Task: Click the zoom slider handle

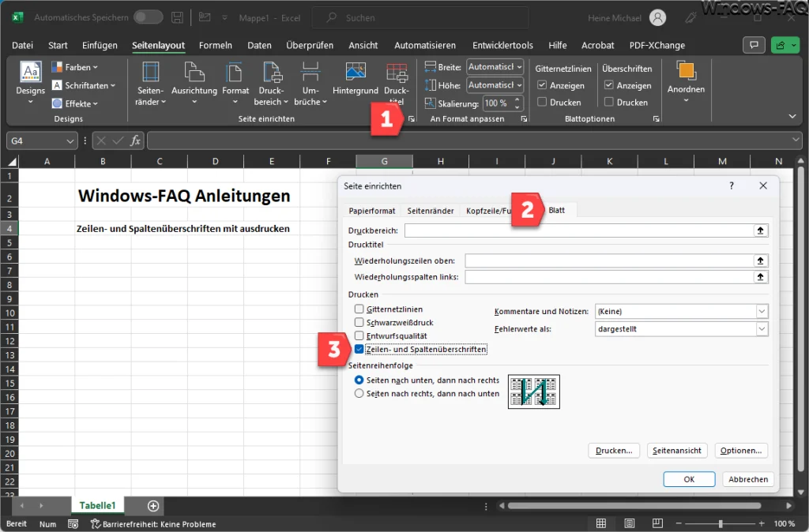Action: (721, 524)
